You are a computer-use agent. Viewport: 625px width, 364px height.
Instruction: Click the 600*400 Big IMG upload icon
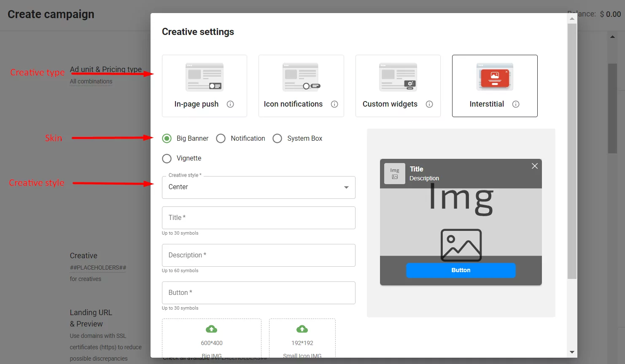pyautogui.click(x=212, y=329)
